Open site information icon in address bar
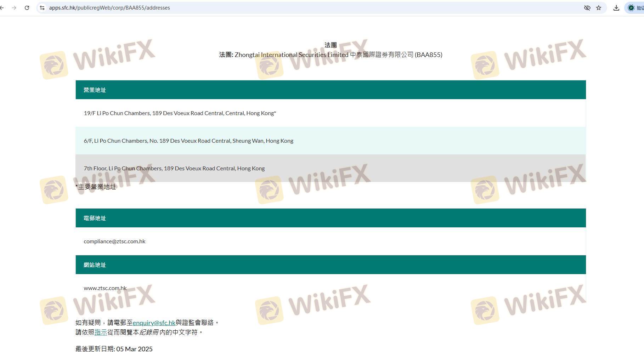This screenshot has width=644, height=352. 42,8
